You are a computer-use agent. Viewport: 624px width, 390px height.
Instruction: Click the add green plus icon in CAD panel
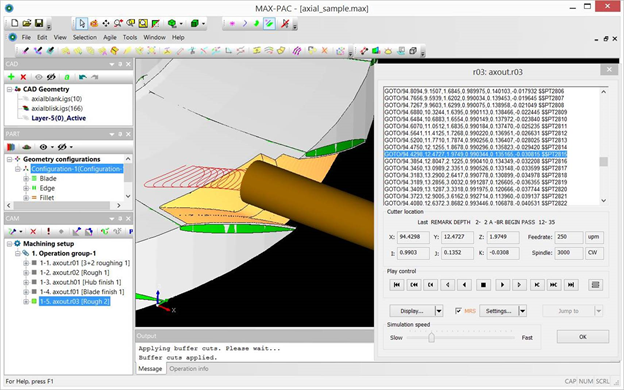click(x=11, y=77)
